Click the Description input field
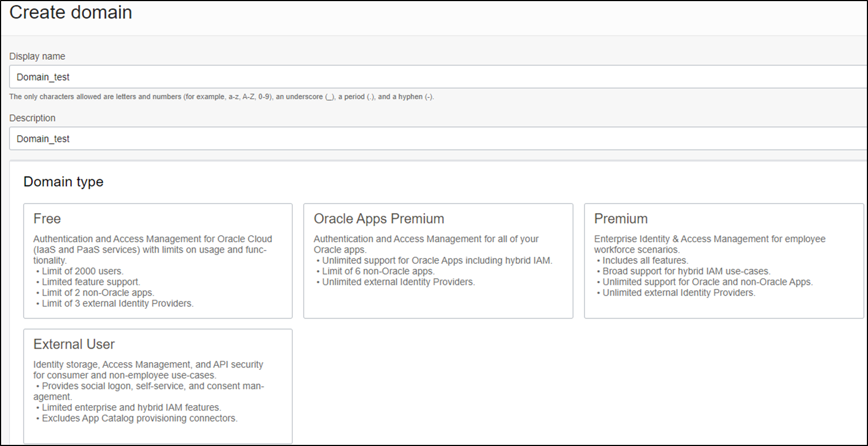Image resolution: width=868 pixels, height=446 pixels. pyautogui.click(x=438, y=139)
